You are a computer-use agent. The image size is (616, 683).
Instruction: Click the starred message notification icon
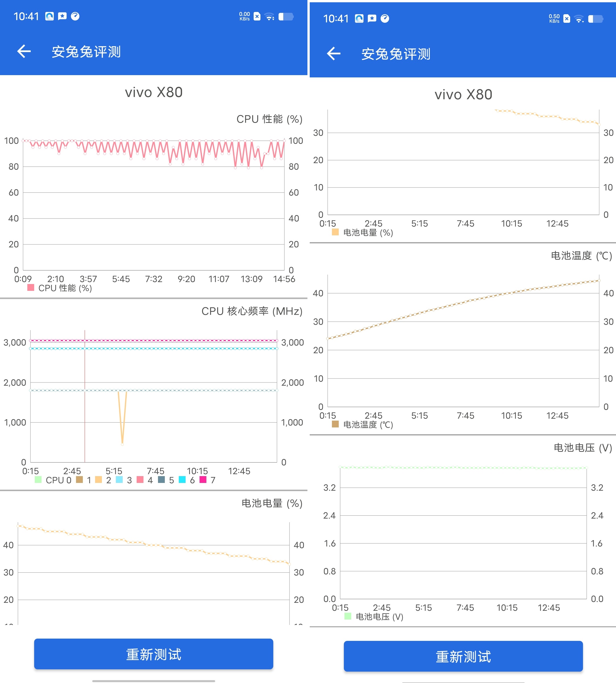click(x=63, y=16)
